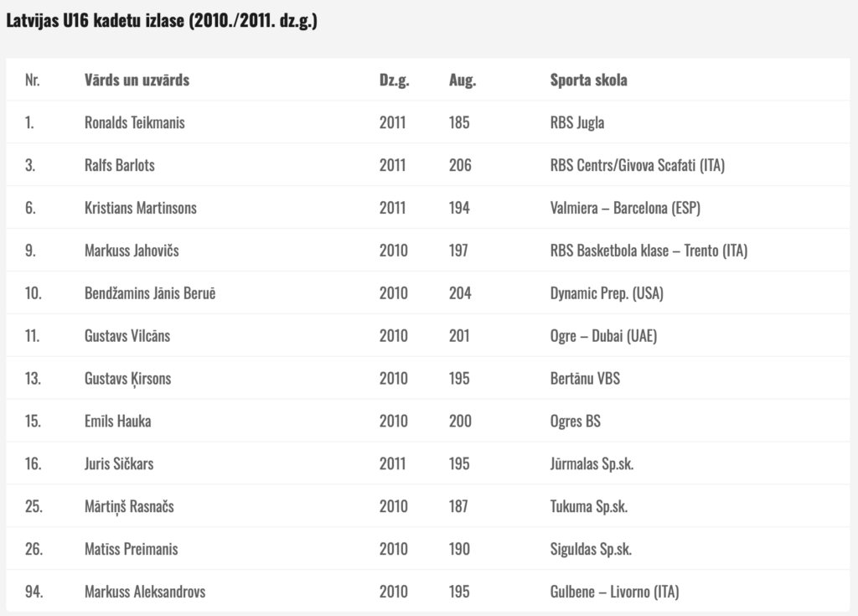Click Kristians Martinsons in the roster
Viewport: 858px width, 616px height.
point(140,208)
